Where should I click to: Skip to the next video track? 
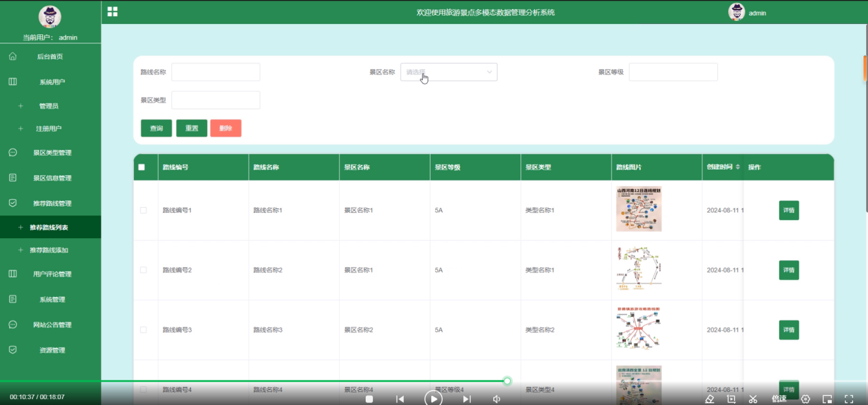(467, 399)
